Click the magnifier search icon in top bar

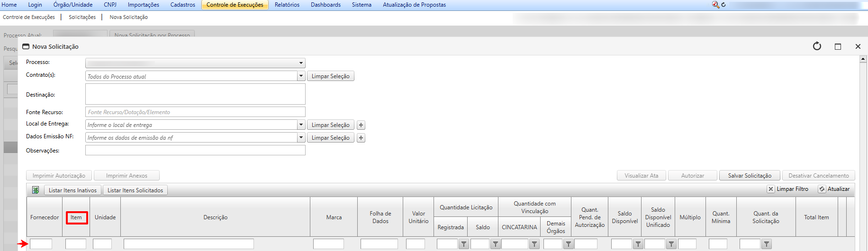click(x=715, y=5)
